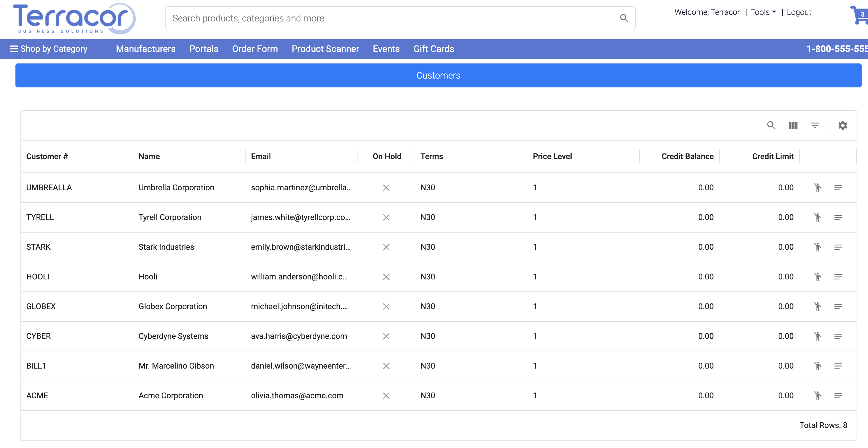Toggle On Hold mark for Mr. Marcelino Gibson
This screenshot has height=448, width=868.
386,365
